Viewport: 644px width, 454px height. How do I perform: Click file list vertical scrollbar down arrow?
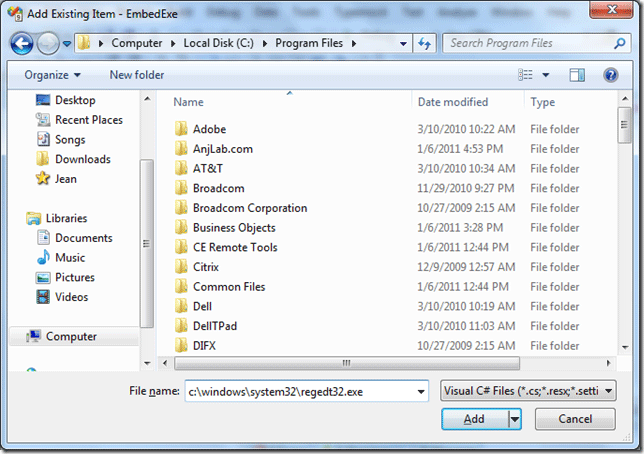(x=625, y=347)
